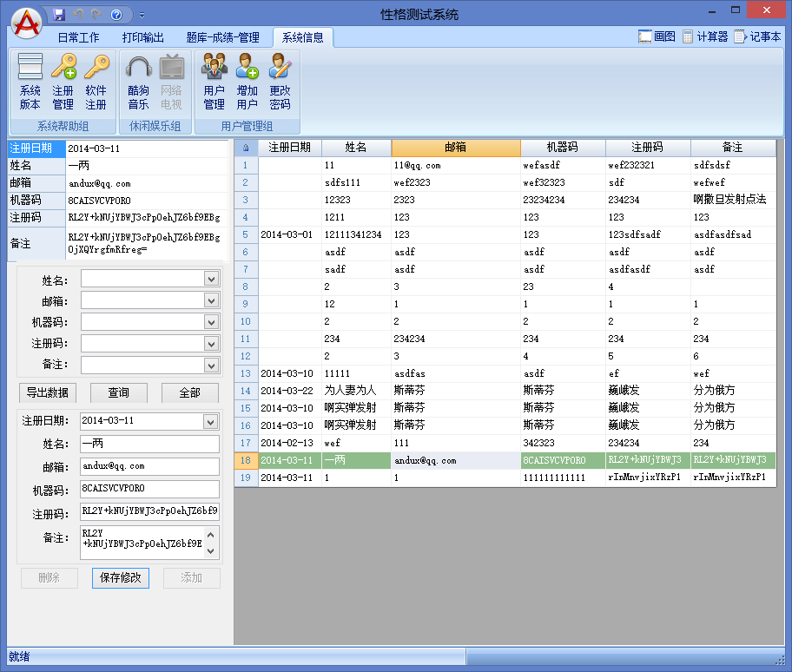Viewport: 792px width, 672px height.
Task: Click the 查询 button
Action: (x=118, y=392)
